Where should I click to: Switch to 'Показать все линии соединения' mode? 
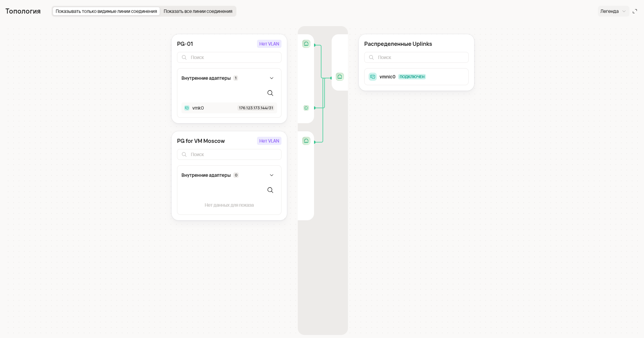coord(198,11)
